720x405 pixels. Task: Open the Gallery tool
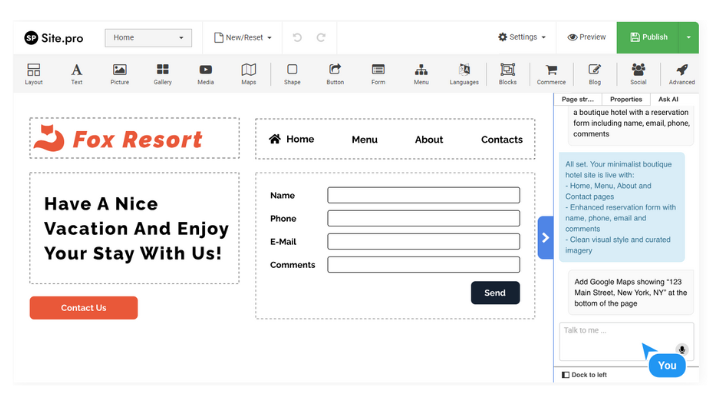point(162,73)
